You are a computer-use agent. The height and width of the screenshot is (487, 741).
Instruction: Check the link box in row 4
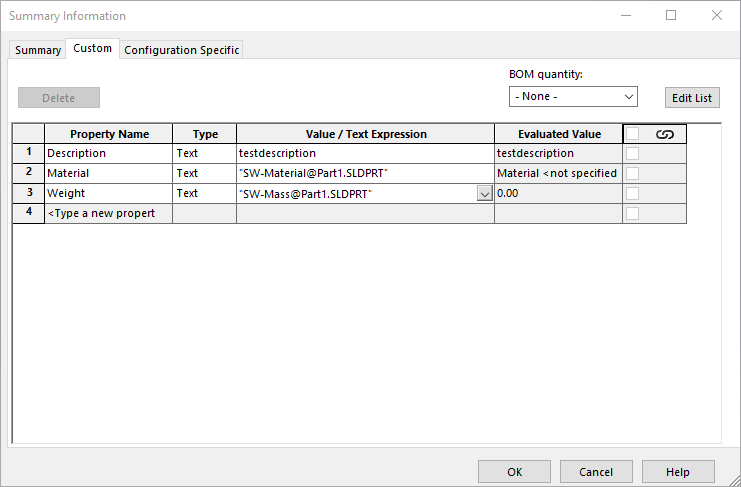632,214
